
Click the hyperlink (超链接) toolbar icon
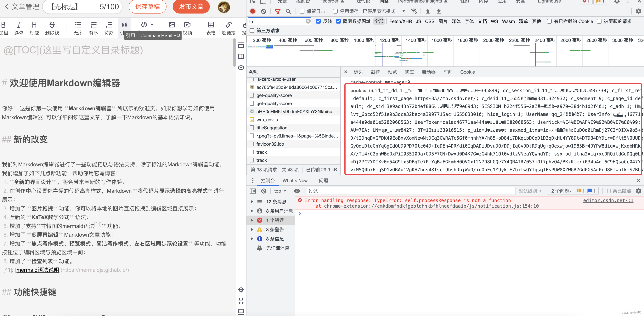point(228,25)
